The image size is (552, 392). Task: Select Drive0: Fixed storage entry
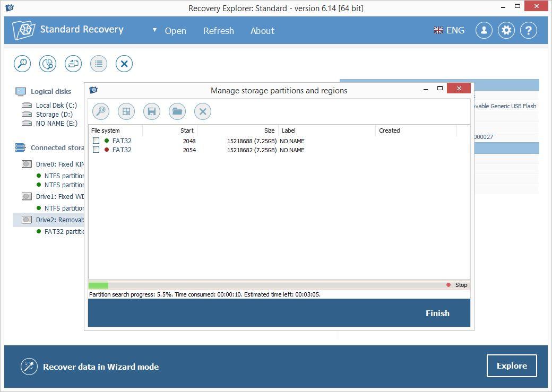60,164
